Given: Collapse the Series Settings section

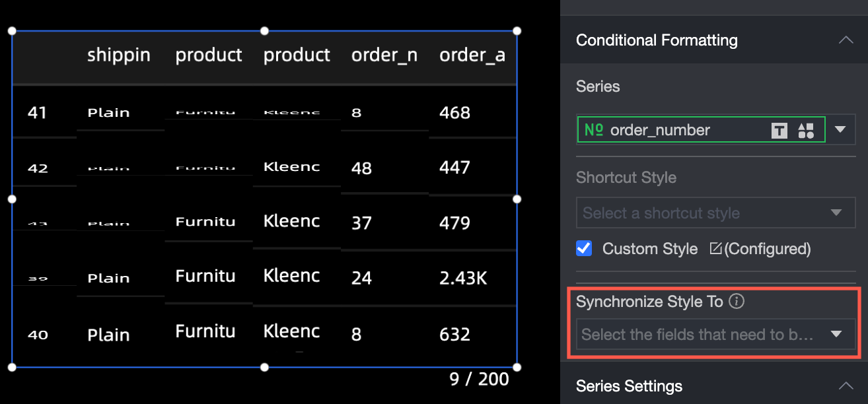Looking at the screenshot, I should point(846,386).
